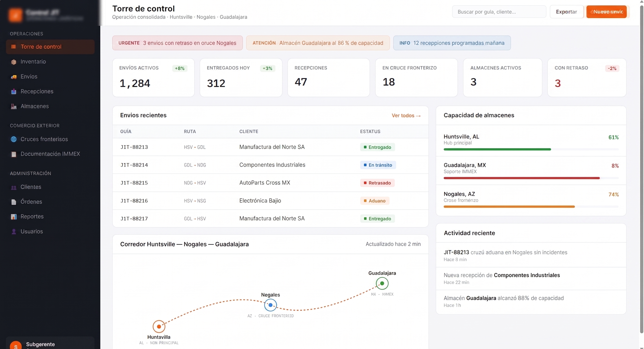644x349 pixels.
Task: Select the Guadalajara node on corridor map
Action: coord(382,283)
